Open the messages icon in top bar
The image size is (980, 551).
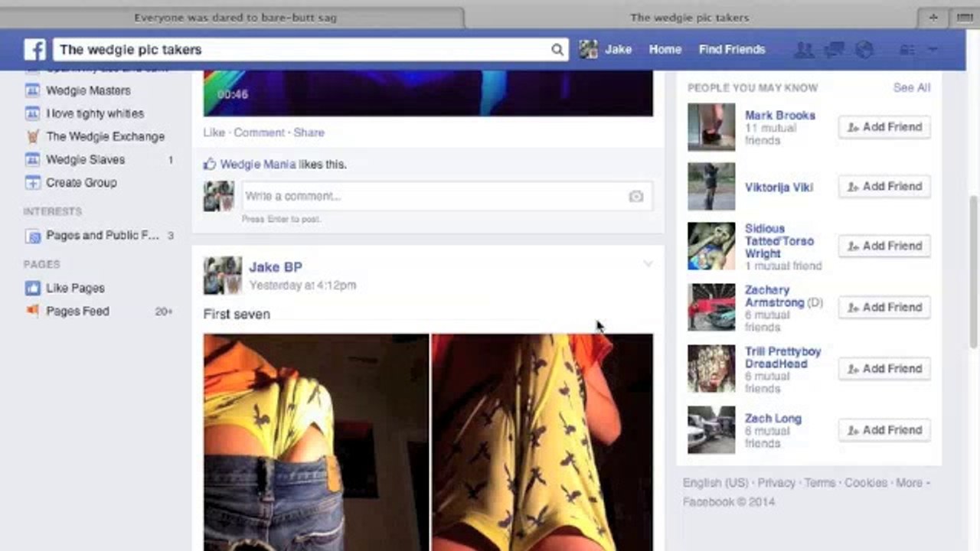[x=834, y=50]
